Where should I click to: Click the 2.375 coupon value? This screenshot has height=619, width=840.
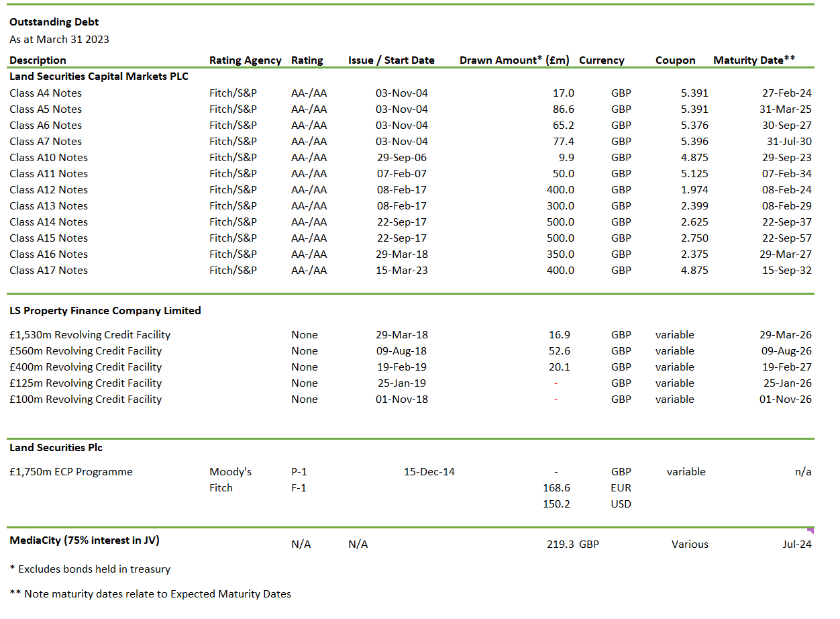click(694, 254)
